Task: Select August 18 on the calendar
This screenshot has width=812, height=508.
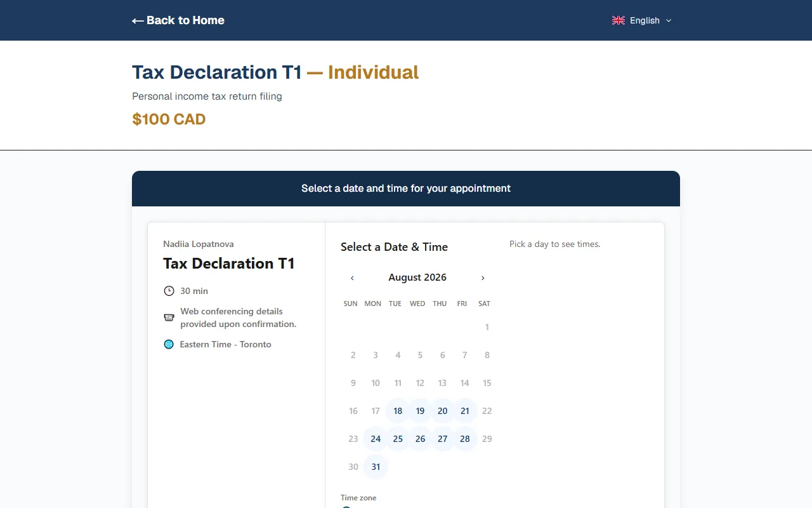Action: click(x=398, y=411)
